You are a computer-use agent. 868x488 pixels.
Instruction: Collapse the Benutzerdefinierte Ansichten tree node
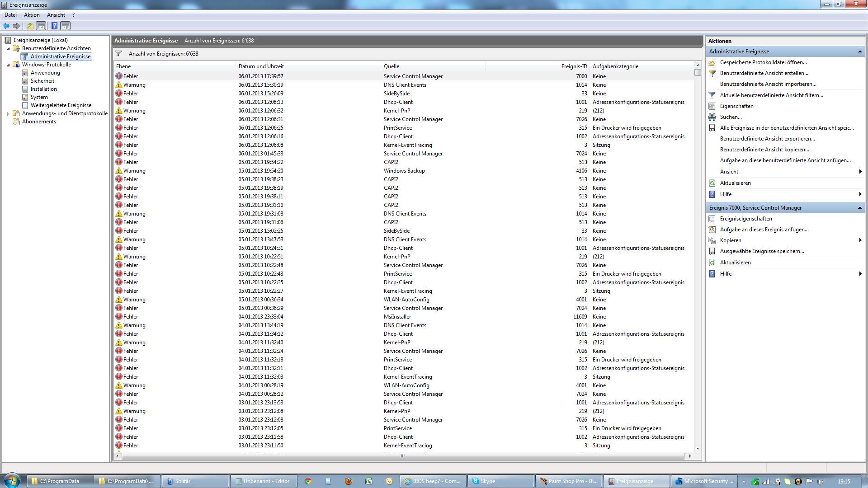[8, 48]
